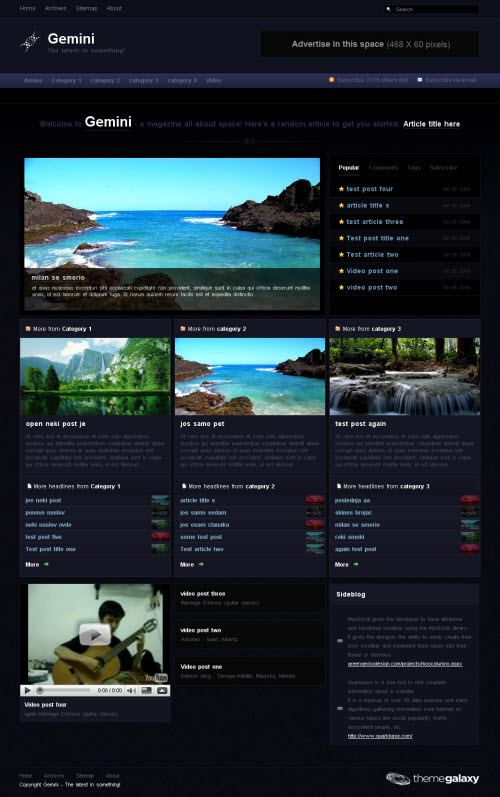Image resolution: width=500 pixels, height=797 pixels.
Task: Click the themegalaxy logo in footer
Action: click(432, 778)
